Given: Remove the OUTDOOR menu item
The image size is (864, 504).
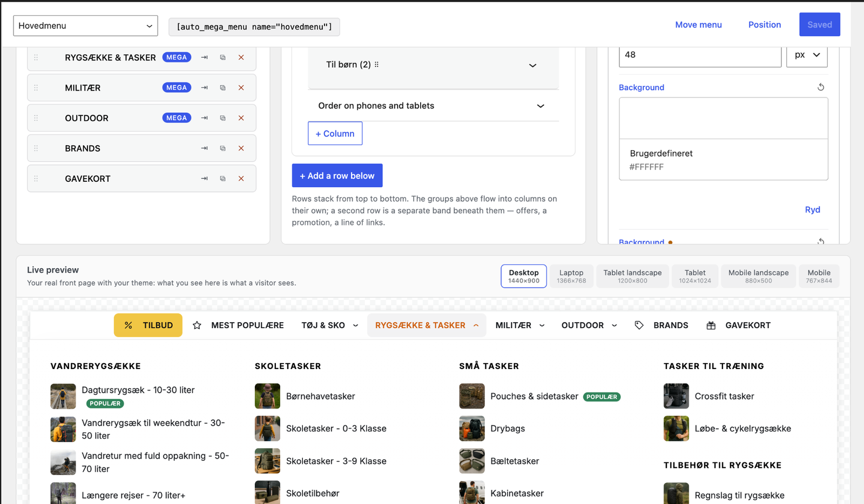Looking at the screenshot, I should 241,118.
